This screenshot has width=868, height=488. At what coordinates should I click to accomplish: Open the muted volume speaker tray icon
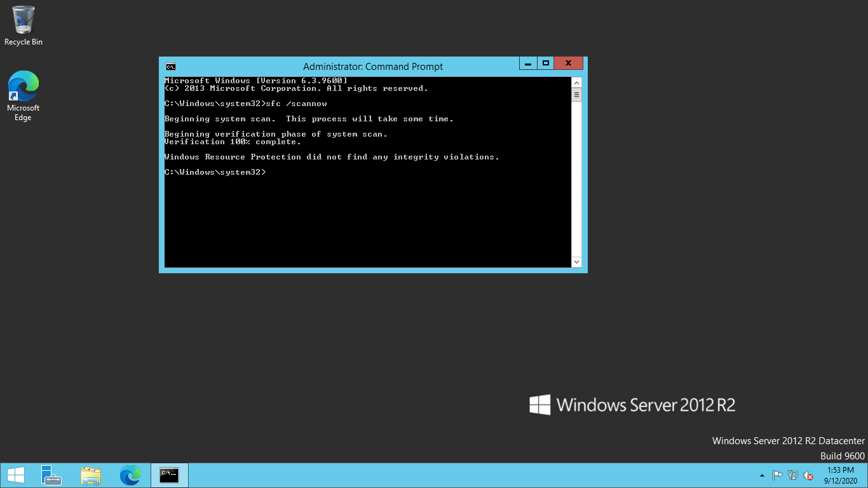(808, 475)
